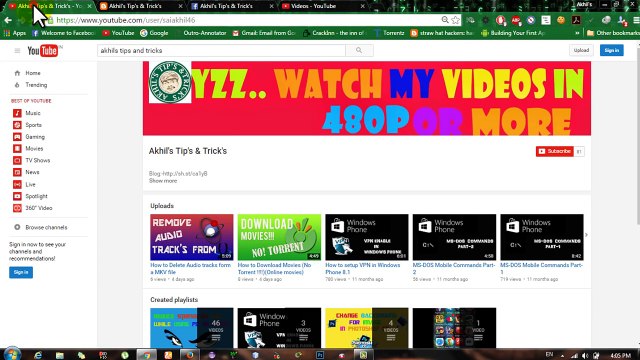Open Download Movies No Torrent thumbnail

[279, 237]
